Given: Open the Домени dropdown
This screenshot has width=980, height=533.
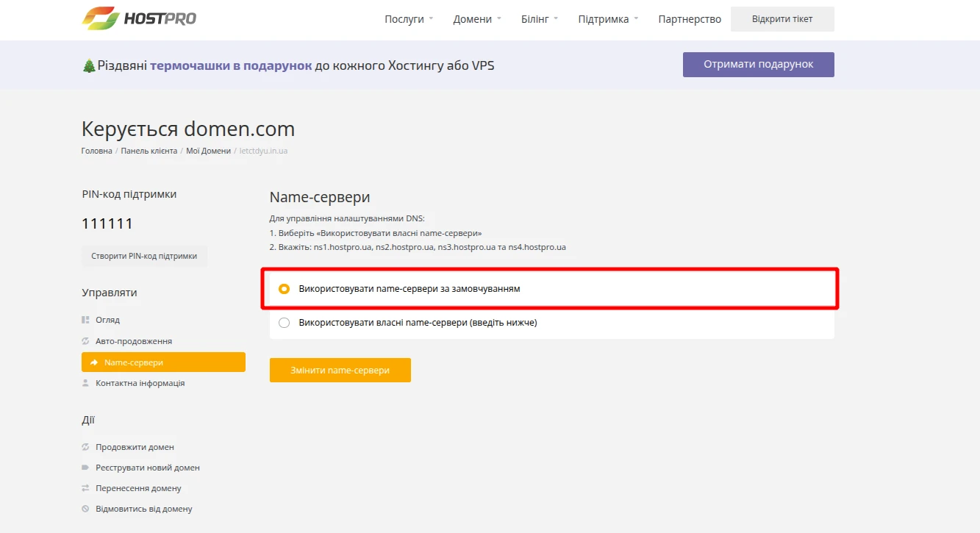Looking at the screenshot, I should 472,19.
